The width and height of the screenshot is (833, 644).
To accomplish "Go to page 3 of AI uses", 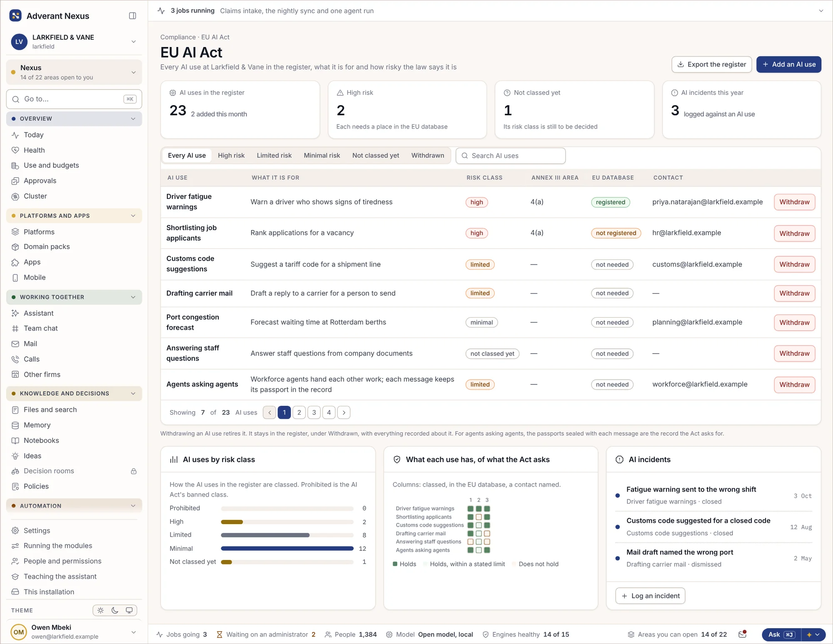I will coord(314,413).
